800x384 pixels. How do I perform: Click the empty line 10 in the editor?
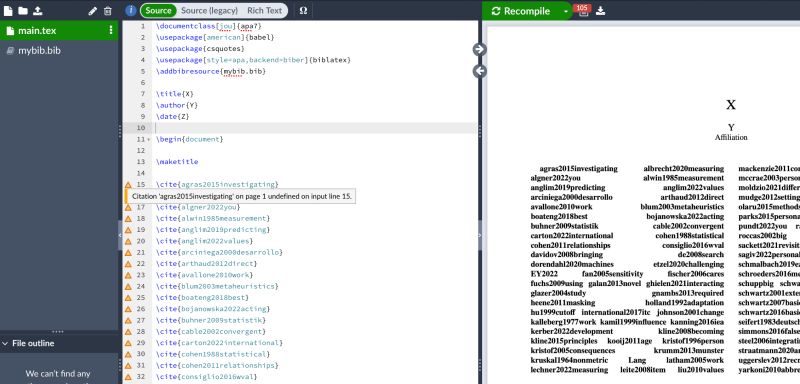(315, 128)
